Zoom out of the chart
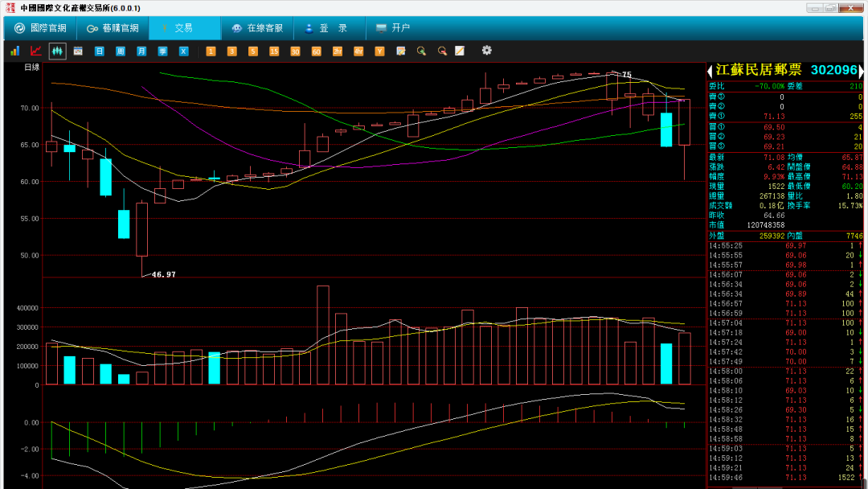Image resolution: width=868 pixels, height=489 pixels. click(442, 51)
